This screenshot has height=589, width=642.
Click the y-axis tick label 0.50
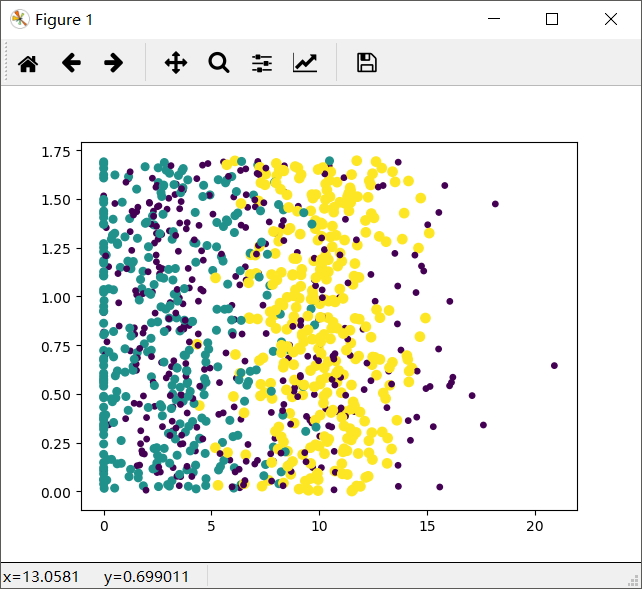[56, 395]
